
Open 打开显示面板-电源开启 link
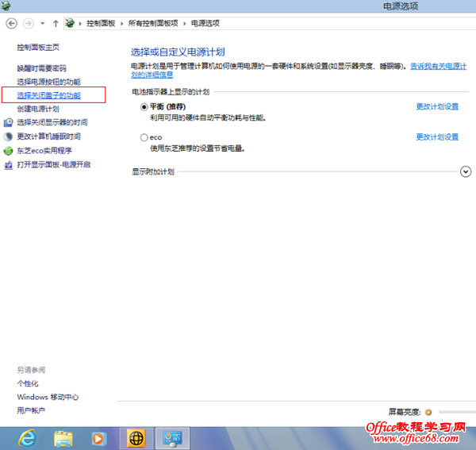coord(54,164)
